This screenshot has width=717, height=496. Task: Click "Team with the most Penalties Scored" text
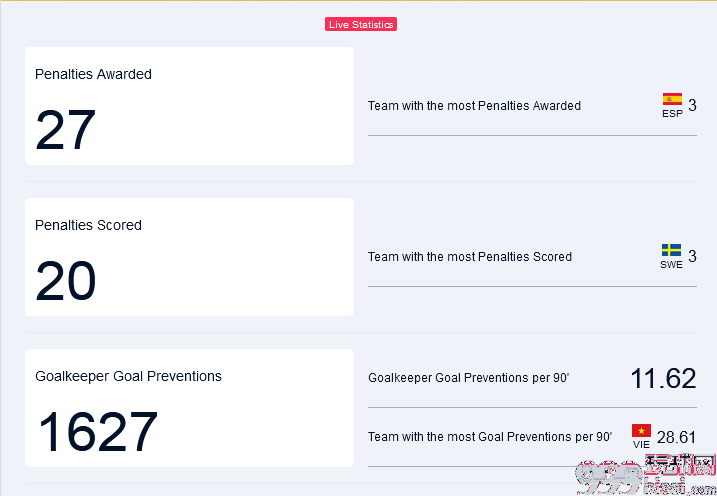point(470,256)
